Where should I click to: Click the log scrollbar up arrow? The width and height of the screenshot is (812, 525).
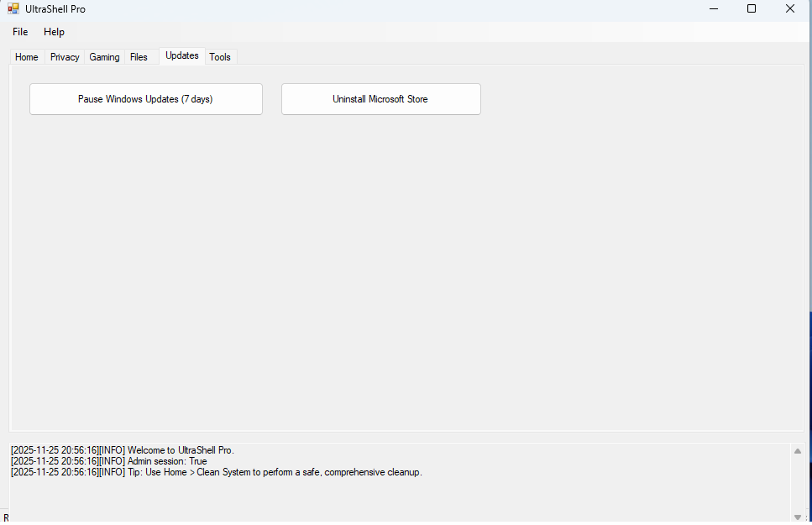click(x=798, y=451)
